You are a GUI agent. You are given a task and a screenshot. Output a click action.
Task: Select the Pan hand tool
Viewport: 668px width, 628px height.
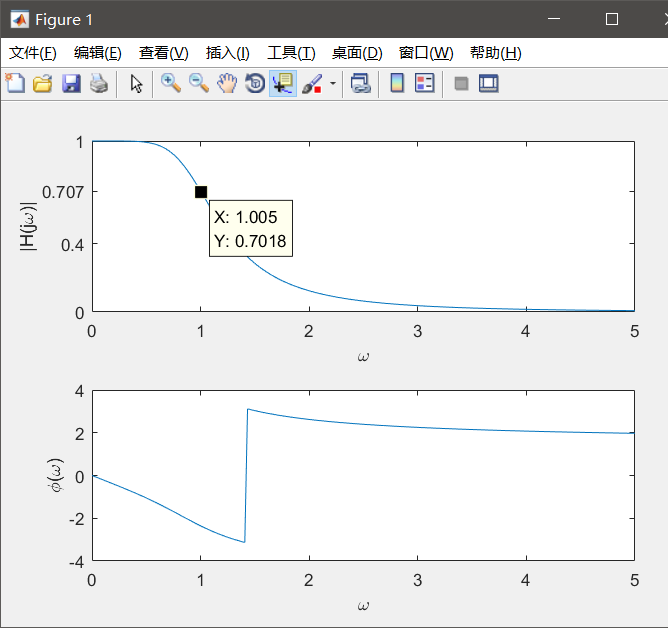click(227, 83)
